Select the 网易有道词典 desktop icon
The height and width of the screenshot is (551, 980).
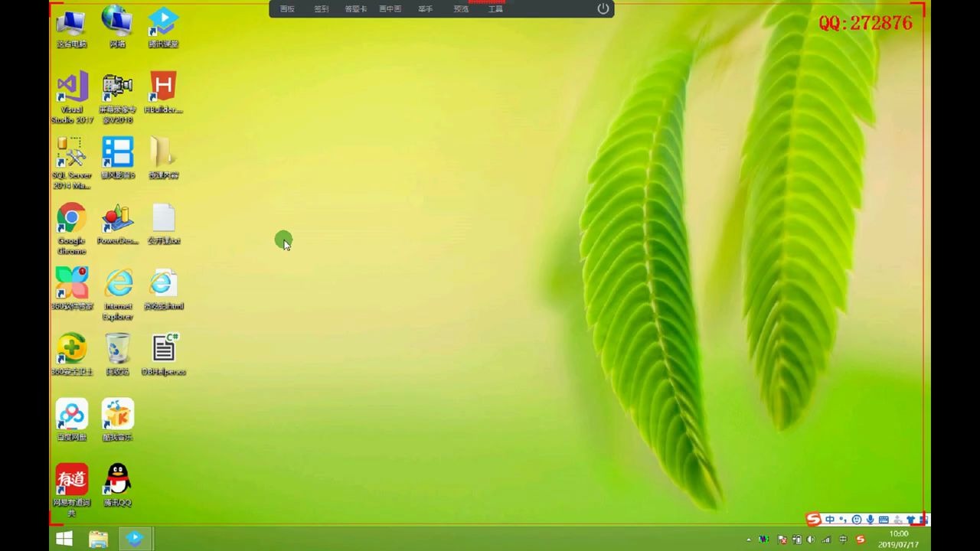[71, 490]
